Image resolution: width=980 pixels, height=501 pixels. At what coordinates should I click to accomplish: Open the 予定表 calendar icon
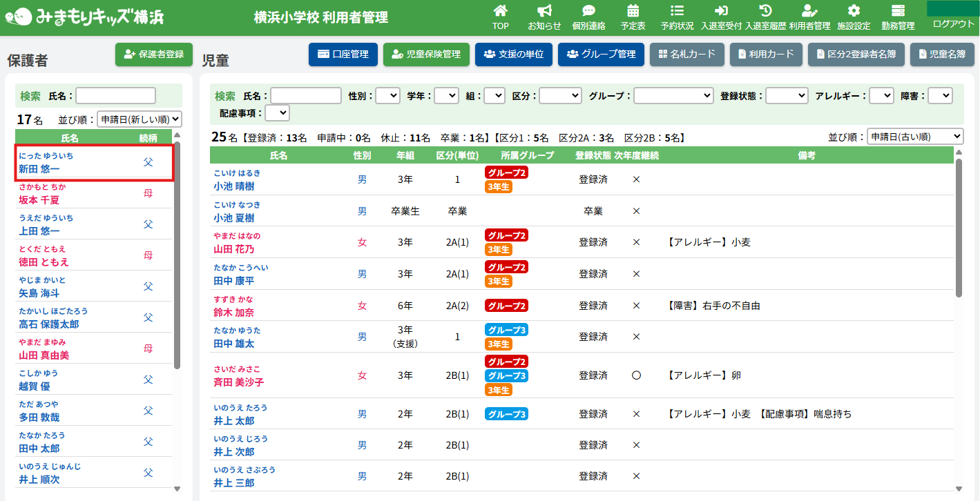pos(633,11)
